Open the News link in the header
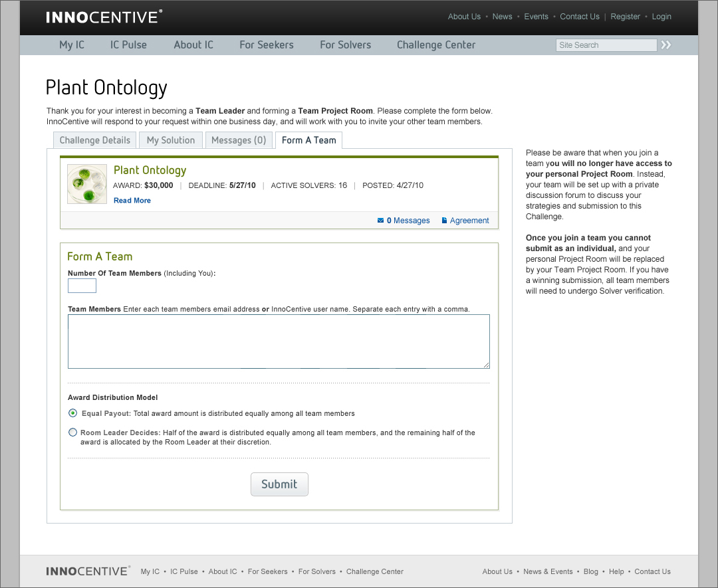Screen dimensions: 718x588 [503, 17]
